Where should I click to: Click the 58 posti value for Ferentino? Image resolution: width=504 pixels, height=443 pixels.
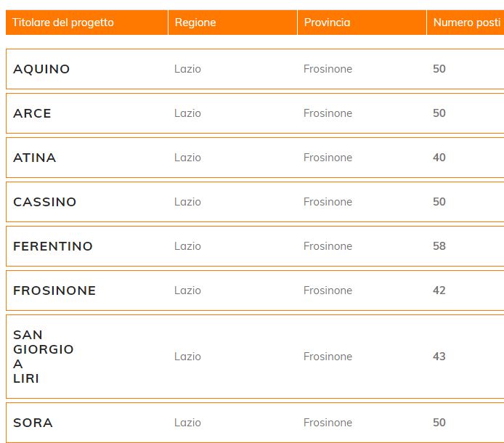(x=439, y=246)
